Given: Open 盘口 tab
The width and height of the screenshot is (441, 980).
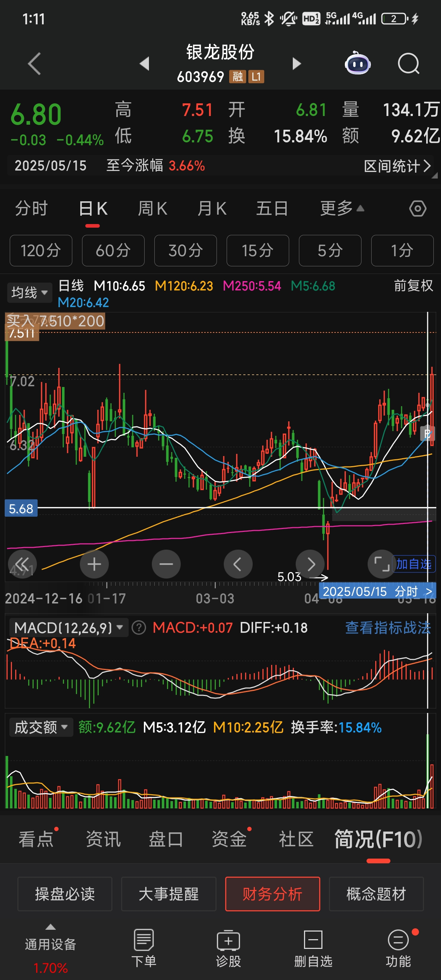Looking at the screenshot, I should pyautogui.click(x=166, y=839).
